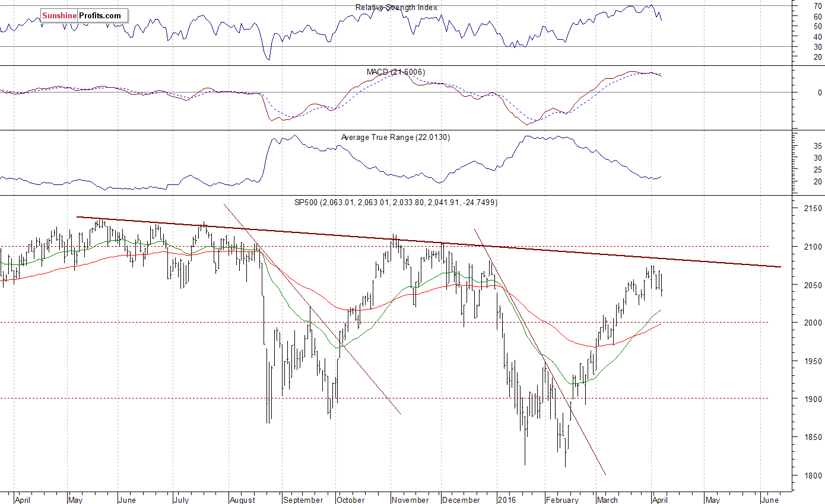Viewport: 825px width, 504px height.
Task: Click the April label following March
Action: tap(659, 500)
